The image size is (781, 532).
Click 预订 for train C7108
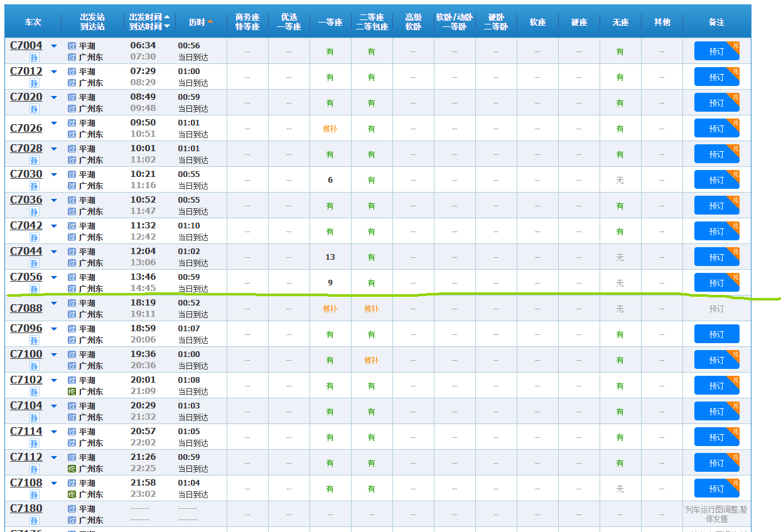[x=716, y=489]
